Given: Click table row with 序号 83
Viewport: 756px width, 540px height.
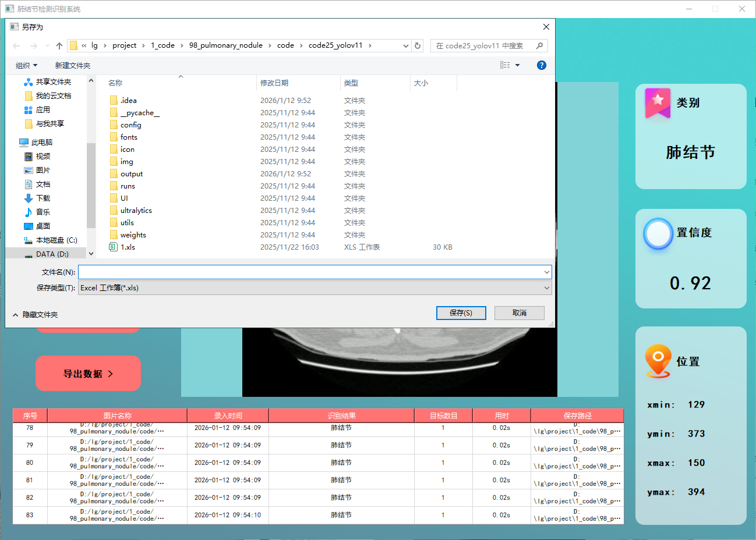Looking at the screenshot, I should click(x=318, y=515).
